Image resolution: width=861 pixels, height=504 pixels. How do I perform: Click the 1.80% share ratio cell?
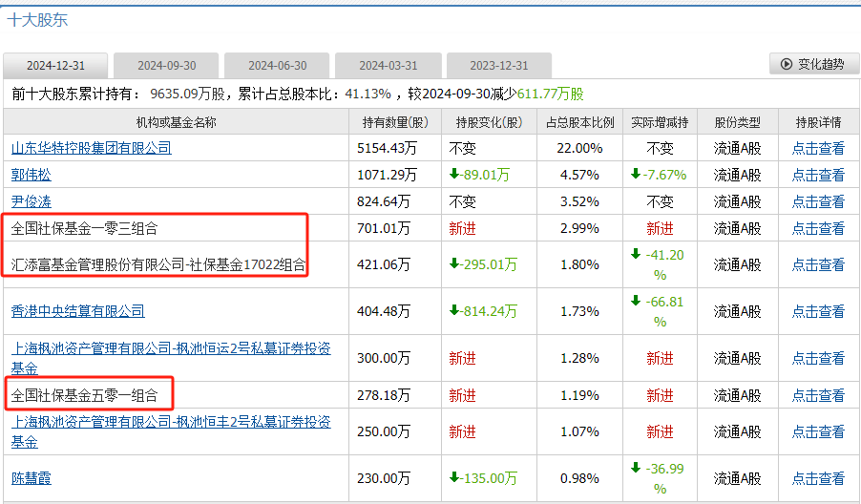[579, 264]
